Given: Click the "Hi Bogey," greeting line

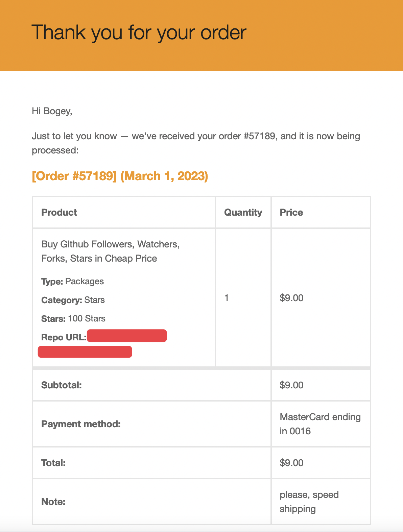Looking at the screenshot, I should click(52, 111).
